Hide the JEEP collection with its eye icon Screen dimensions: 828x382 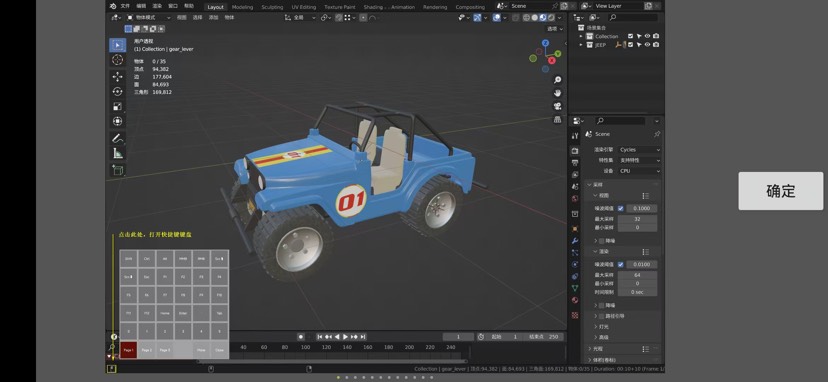pos(647,45)
